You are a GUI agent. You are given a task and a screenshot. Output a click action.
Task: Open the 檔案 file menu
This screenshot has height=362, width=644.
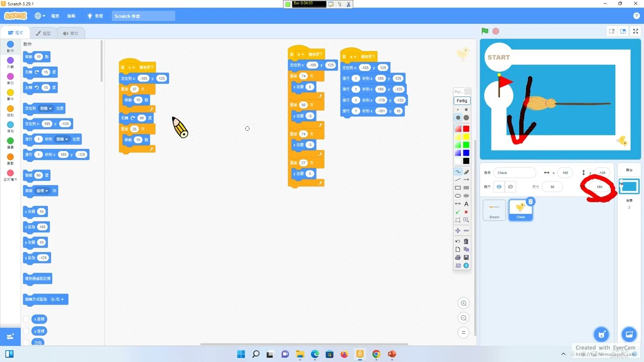pyautogui.click(x=55, y=16)
